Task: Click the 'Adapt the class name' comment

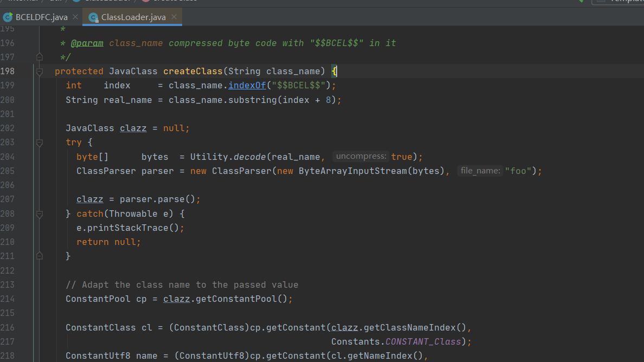Action: pyautogui.click(x=182, y=285)
